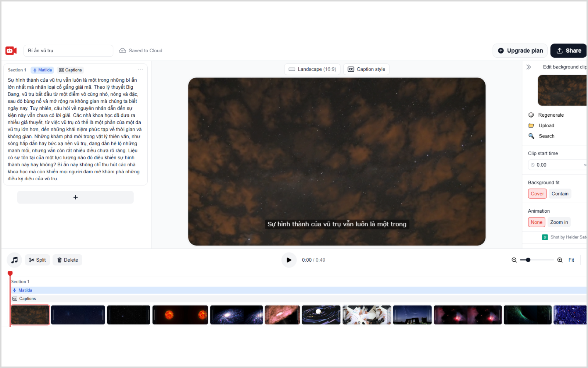Click the red video camera app logo
Viewport: 588px width, 368px height.
[11, 51]
